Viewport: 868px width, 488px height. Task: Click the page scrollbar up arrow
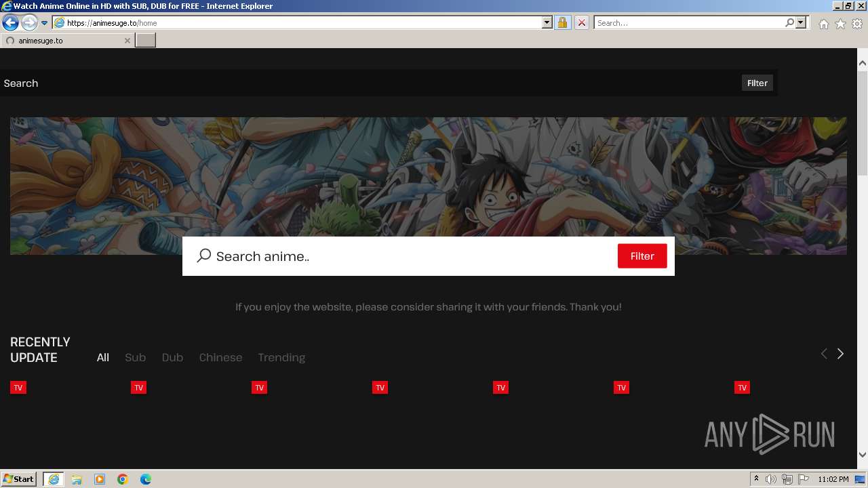click(x=863, y=63)
